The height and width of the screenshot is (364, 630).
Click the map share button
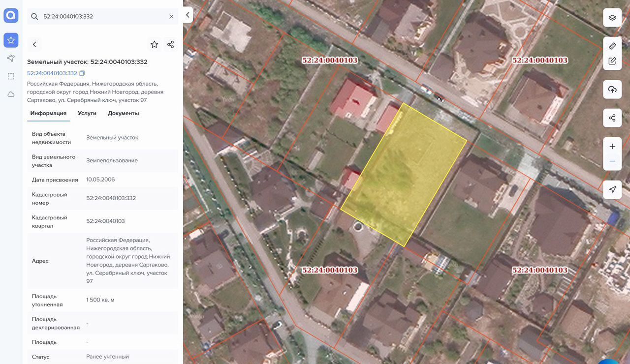pos(612,118)
